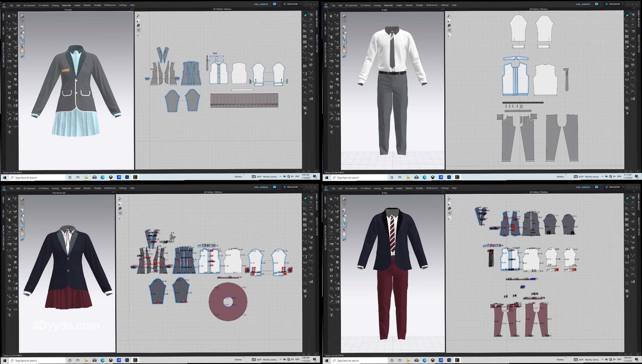Select the Simulate arrow tool in the 3-4.zprj window
This screenshot has width=642, height=364.
coord(9,15)
